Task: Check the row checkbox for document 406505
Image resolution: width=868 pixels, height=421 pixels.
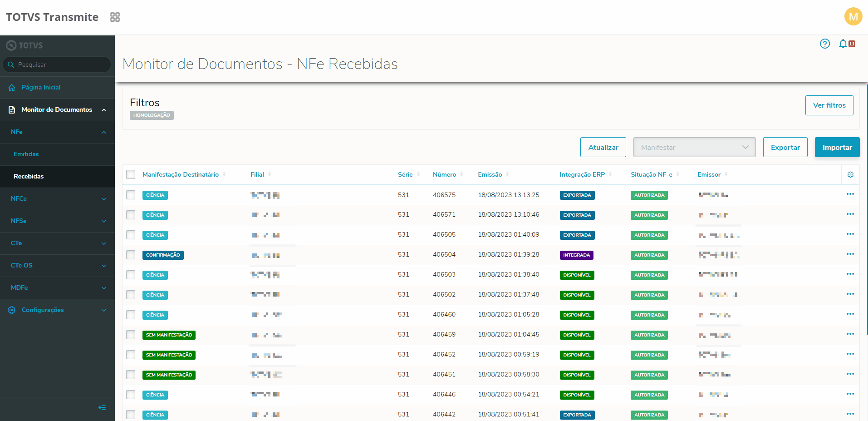Action: tap(131, 235)
